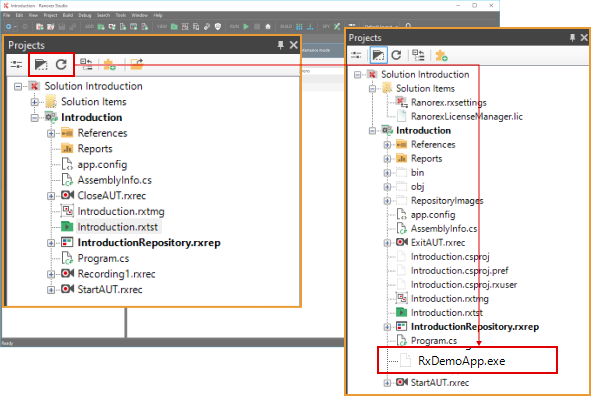Click the add item icon in left Projects panel
This screenshot has height=396, width=591.
pyautogui.click(x=110, y=64)
